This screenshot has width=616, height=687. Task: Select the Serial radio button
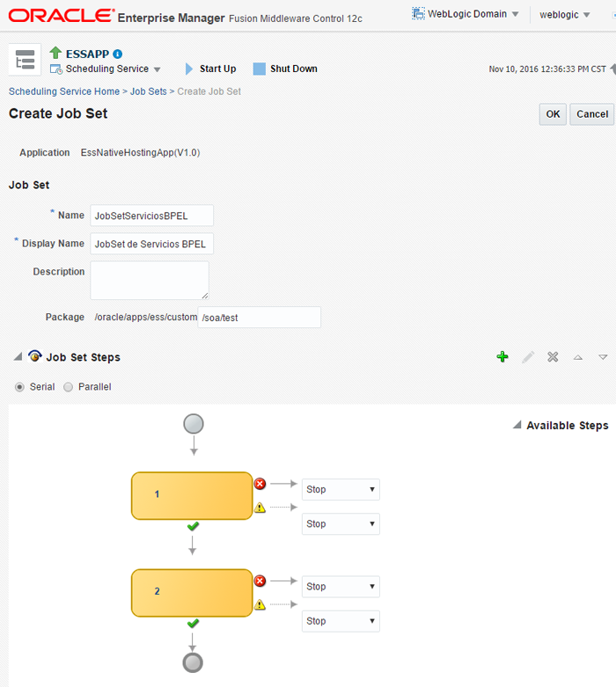(x=20, y=387)
